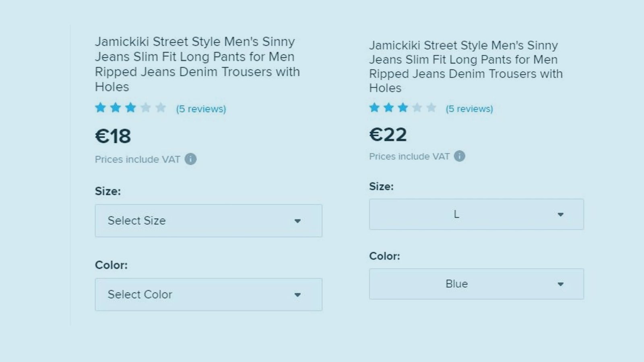Click the product title above the €22 price
The image size is (644, 362).
466,66
